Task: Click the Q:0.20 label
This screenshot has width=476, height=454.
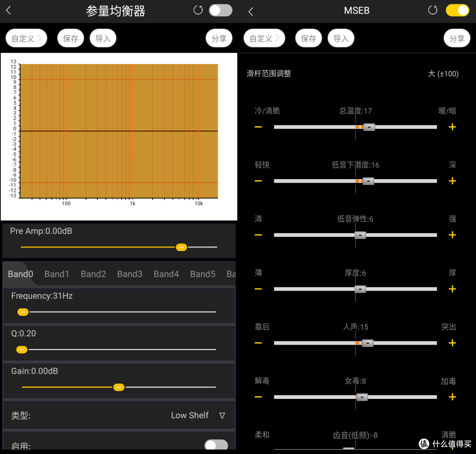Action: point(23,334)
